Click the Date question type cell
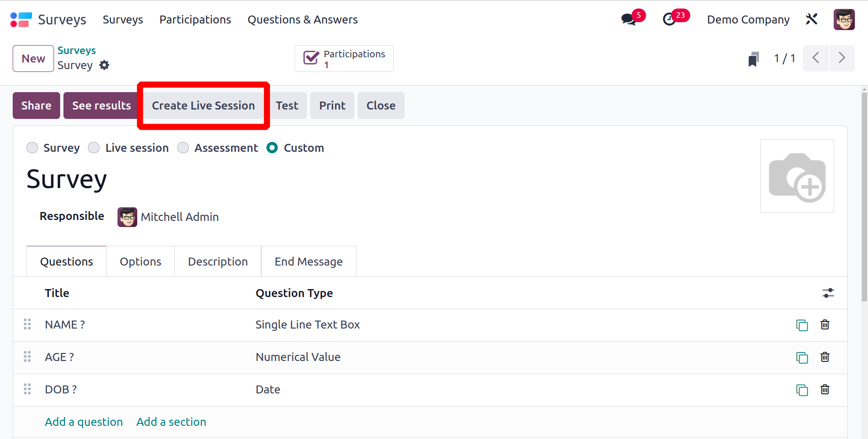Image resolution: width=868 pixels, height=439 pixels. coord(268,390)
